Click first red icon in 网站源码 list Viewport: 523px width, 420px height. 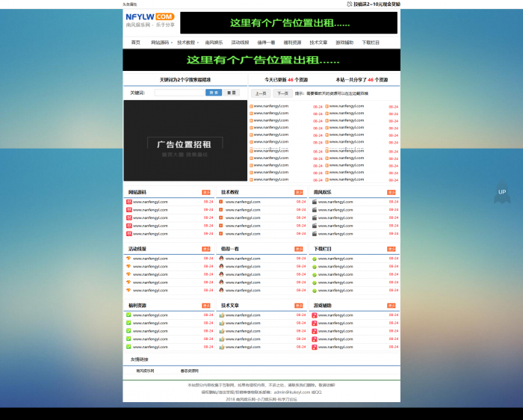click(x=129, y=202)
